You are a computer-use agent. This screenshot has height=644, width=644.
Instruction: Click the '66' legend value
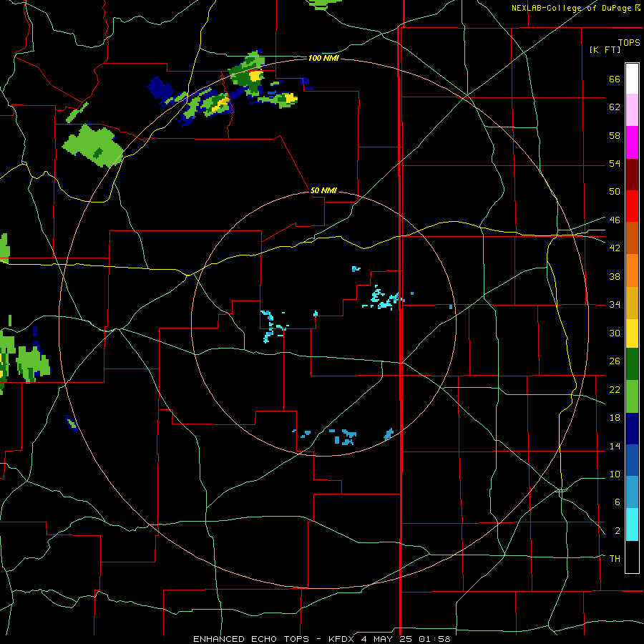tap(615, 79)
